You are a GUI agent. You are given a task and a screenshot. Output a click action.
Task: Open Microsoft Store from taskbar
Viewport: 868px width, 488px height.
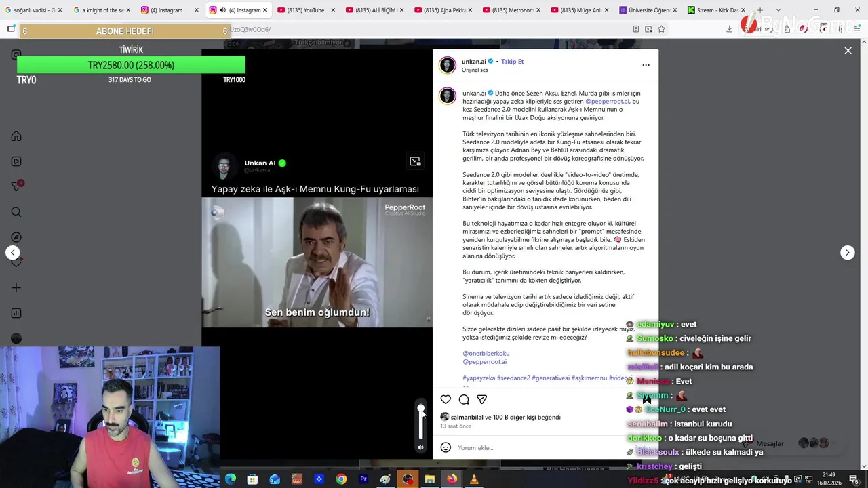tap(252, 479)
